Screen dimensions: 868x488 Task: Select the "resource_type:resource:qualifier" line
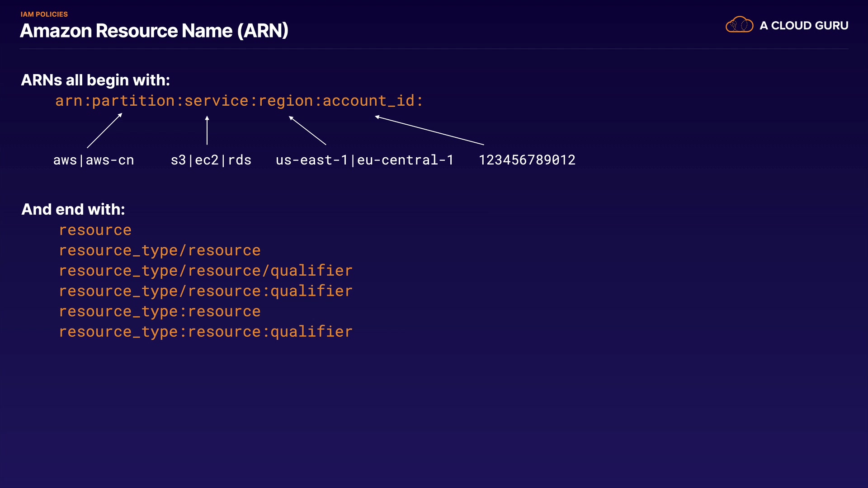click(x=206, y=332)
